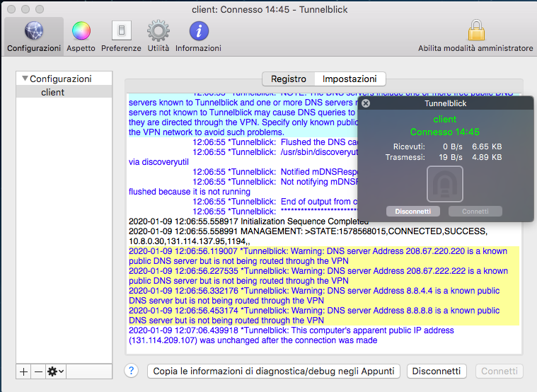Remove configuration with minus button
This screenshot has width=537, height=392.
click(38, 371)
